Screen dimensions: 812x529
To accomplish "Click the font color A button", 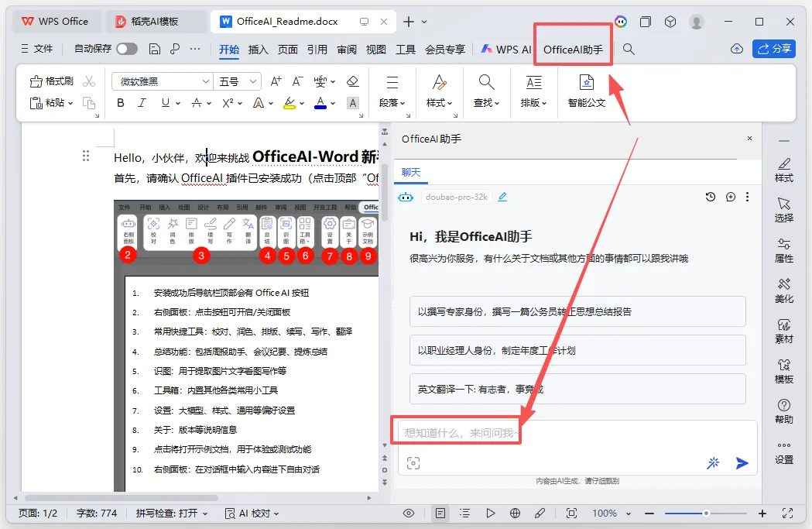I will click(x=320, y=103).
